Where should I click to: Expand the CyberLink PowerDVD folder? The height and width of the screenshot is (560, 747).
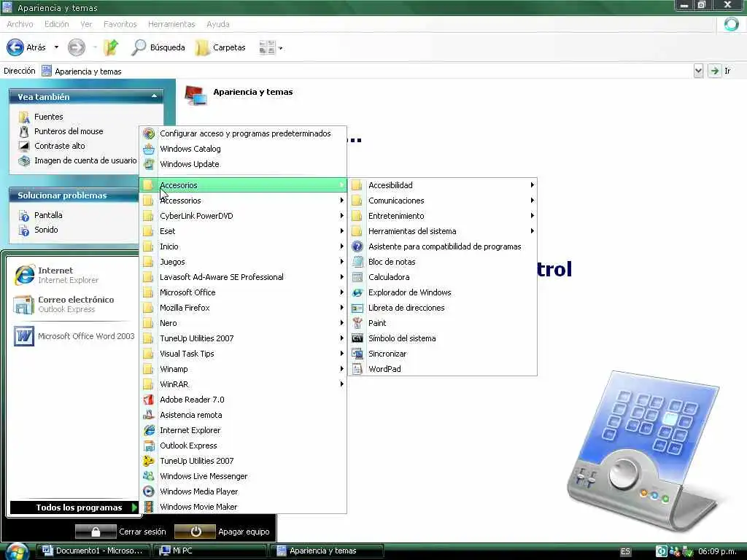243,216
